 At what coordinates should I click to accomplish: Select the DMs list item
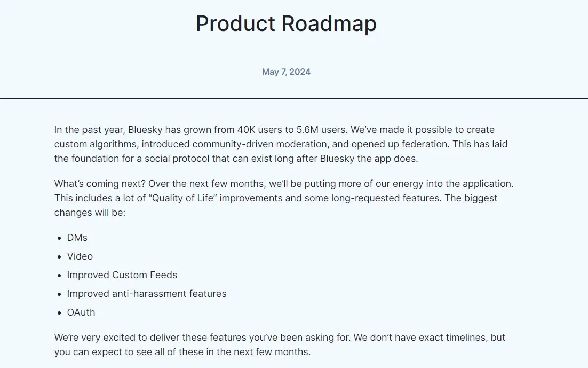click(77, 238)
